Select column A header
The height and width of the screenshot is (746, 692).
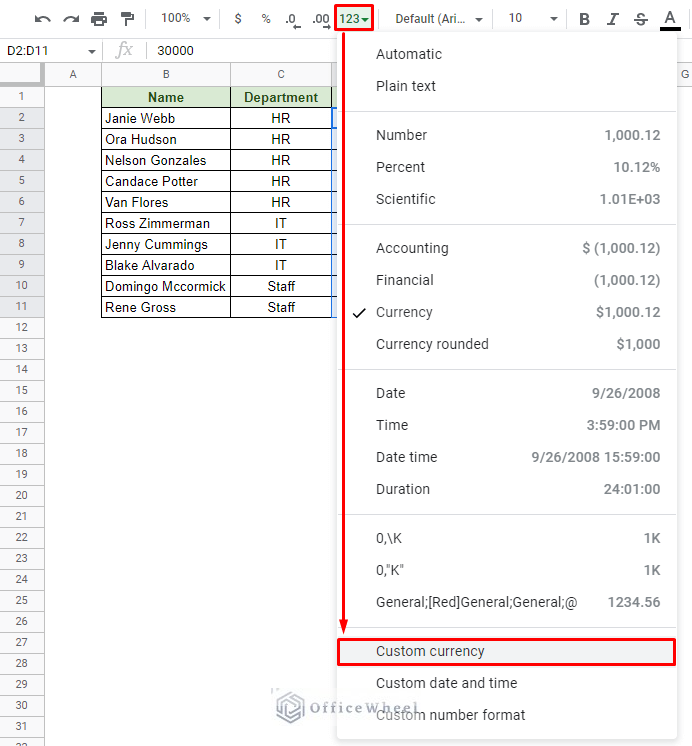click(x=73, y=74)
